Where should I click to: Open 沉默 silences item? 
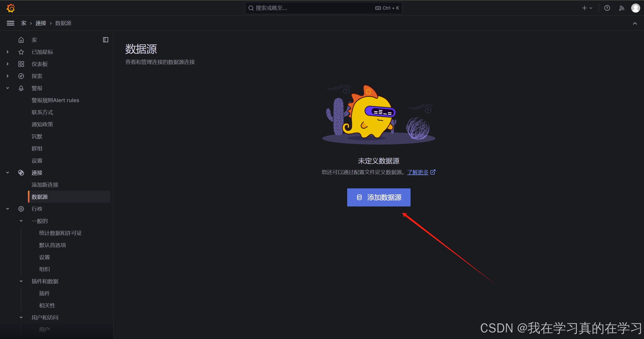coord(37,136)
